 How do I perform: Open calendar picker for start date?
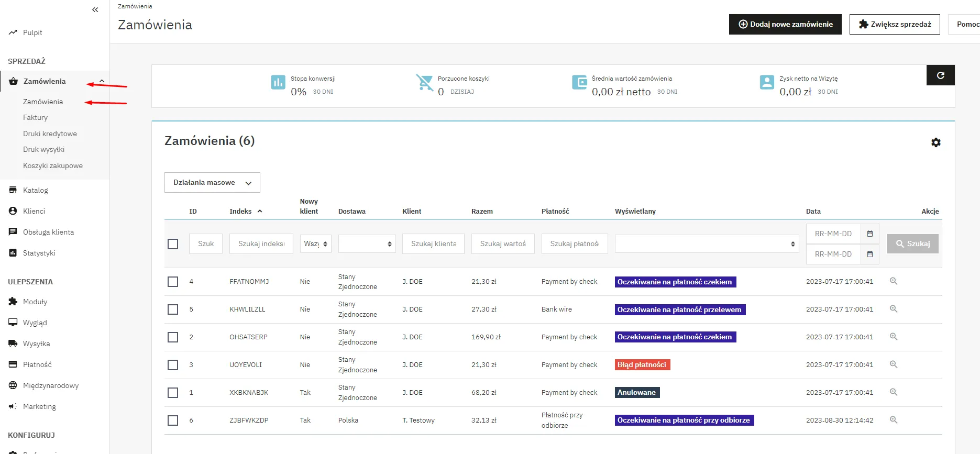(869, 234)
